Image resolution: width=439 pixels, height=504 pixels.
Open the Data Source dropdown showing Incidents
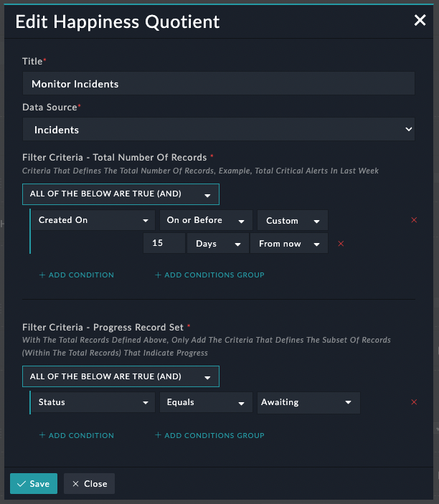[218, 130]
